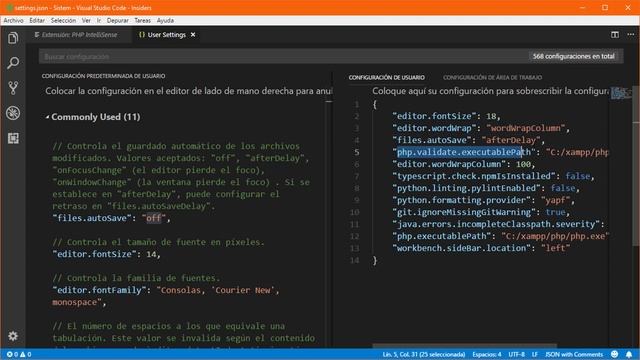Open the Selección menu
The height and width of the screenshot is (360, 640).
(x=63, y=20)
